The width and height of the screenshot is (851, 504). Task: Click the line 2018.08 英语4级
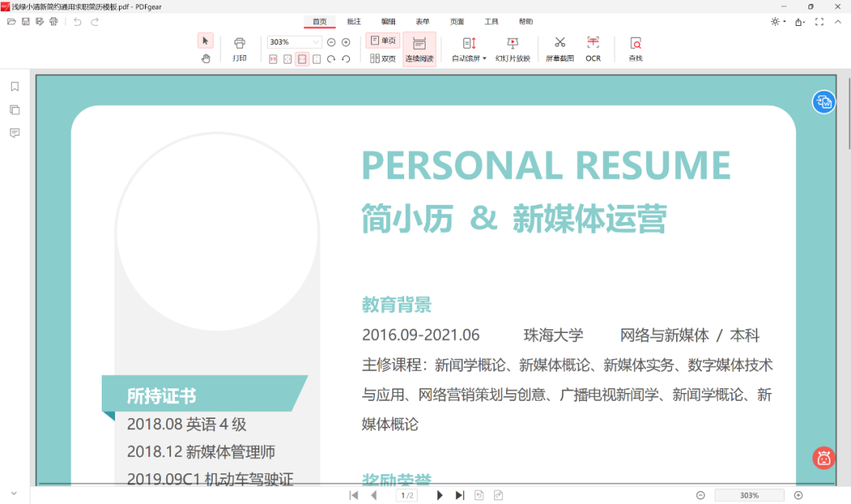[x=187, y=424]
